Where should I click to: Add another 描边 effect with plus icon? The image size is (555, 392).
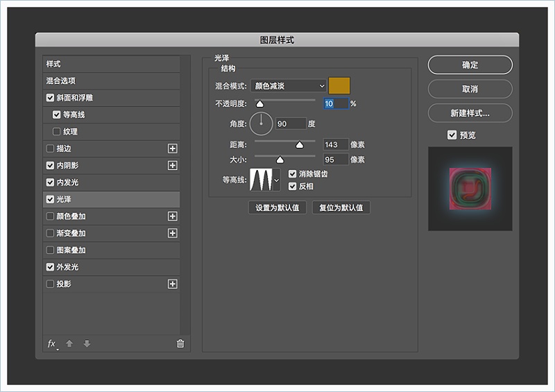point(173,148)
